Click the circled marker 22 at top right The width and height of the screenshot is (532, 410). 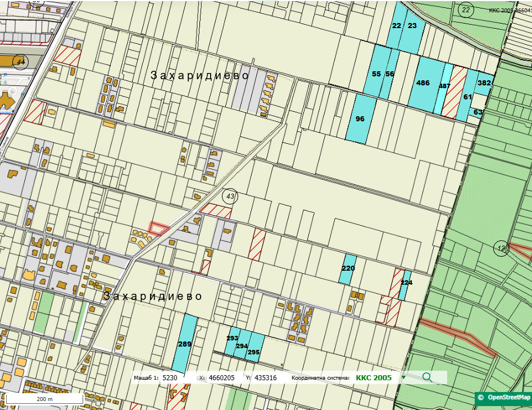(x=465, y=10)
